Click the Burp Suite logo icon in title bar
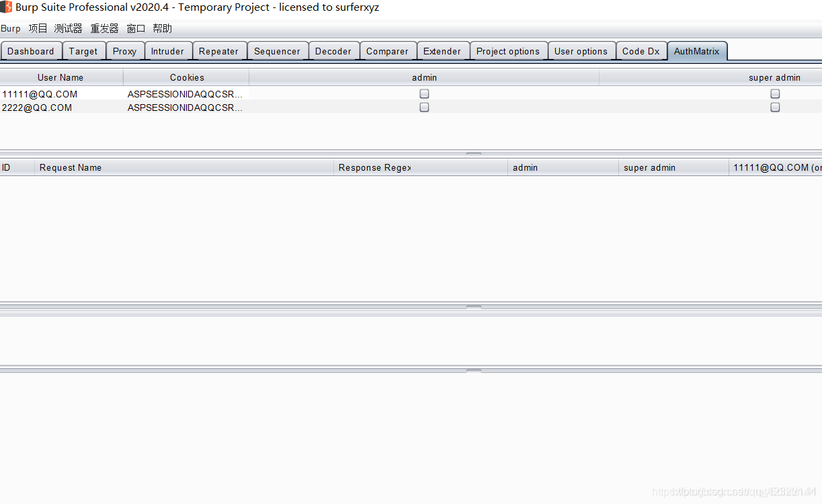 pos(6,7)
